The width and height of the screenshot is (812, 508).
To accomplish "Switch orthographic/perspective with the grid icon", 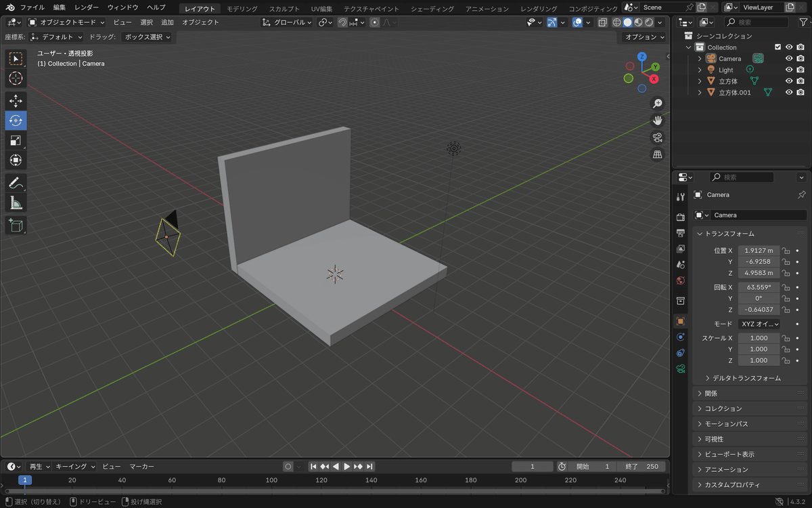I will pyautogui.click(x=657, y=154).
